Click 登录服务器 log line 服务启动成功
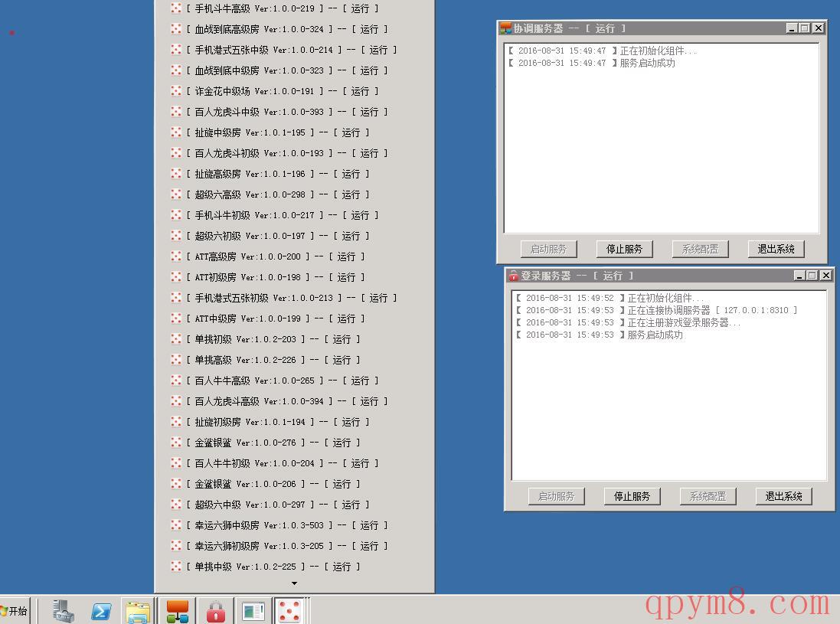840x624 pixels. (x=599, y=335)
